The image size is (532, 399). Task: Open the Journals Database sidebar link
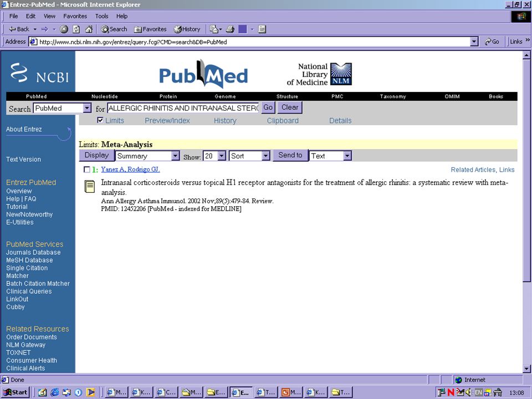(33, 253)
